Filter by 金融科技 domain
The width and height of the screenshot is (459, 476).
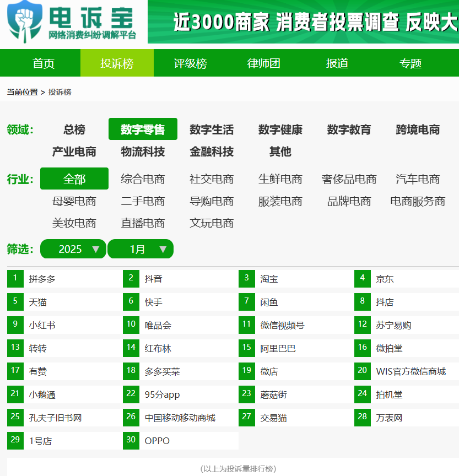212,152
